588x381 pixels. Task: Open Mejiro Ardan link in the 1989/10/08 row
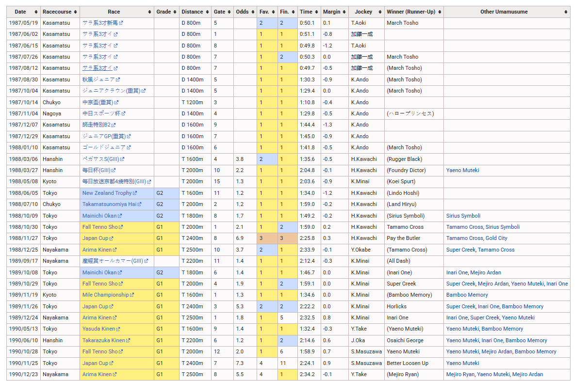tap(485, 272)
